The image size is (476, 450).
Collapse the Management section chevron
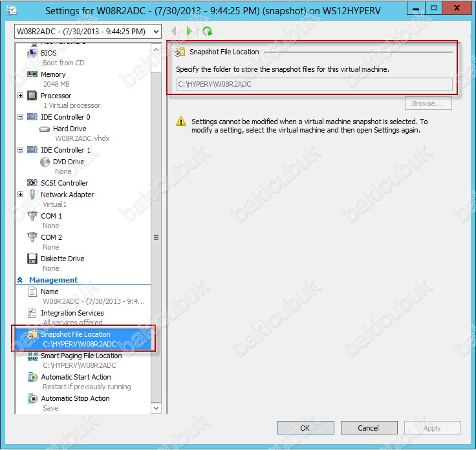(x=20, y=280)
